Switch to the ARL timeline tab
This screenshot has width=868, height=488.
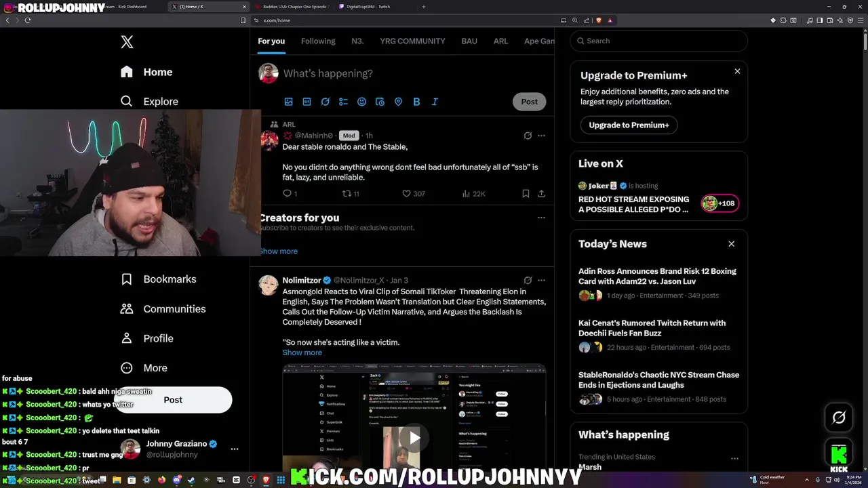(x=500, y=41)
